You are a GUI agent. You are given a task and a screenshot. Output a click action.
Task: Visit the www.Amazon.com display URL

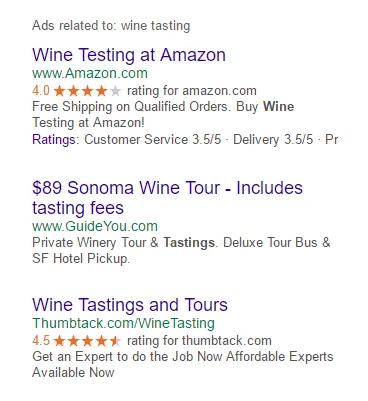pos(90,73)
